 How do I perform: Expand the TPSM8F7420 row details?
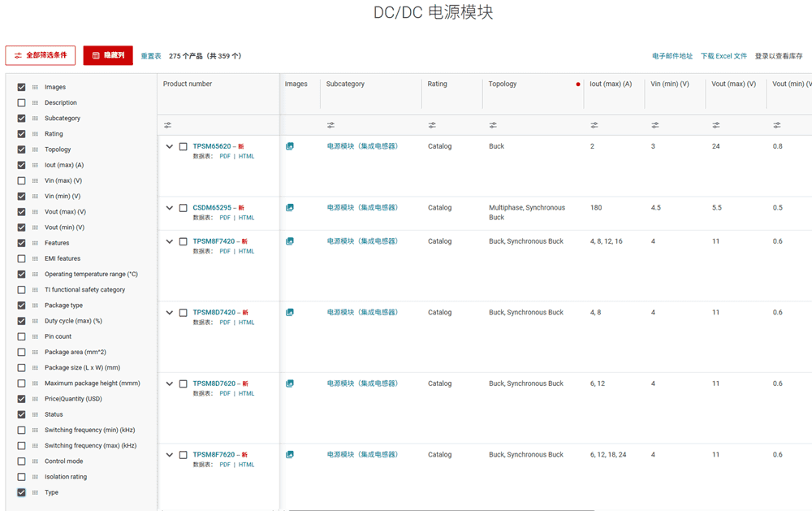pyautogui.click(x=170, y=241)
